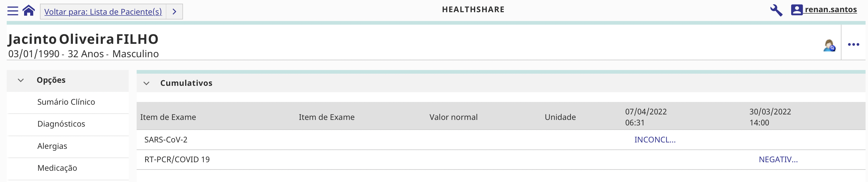Image resolution: width=868 pixels, height=182 pixels.
Task: Collapse the Cumulativos panel
Action: [146, 83]
